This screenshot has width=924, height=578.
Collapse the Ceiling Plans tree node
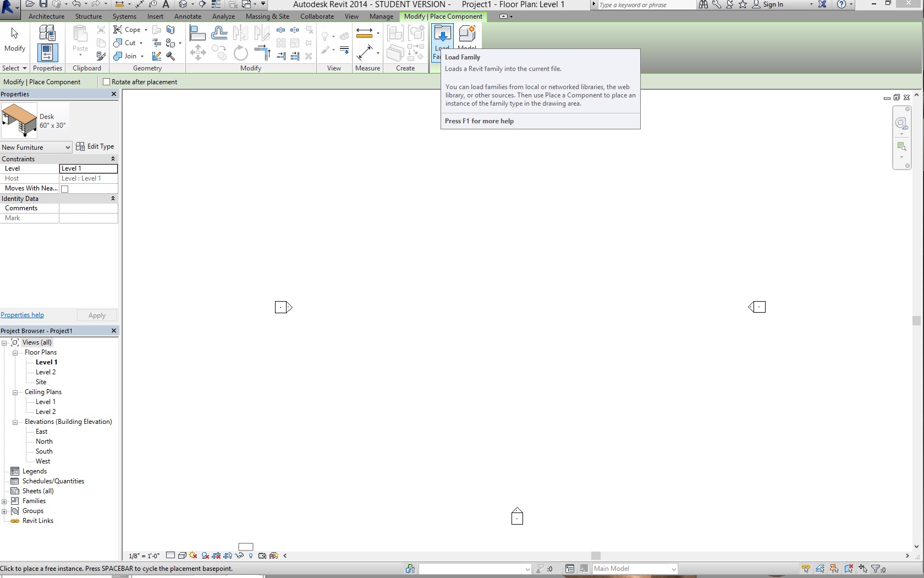pos(15,392)
